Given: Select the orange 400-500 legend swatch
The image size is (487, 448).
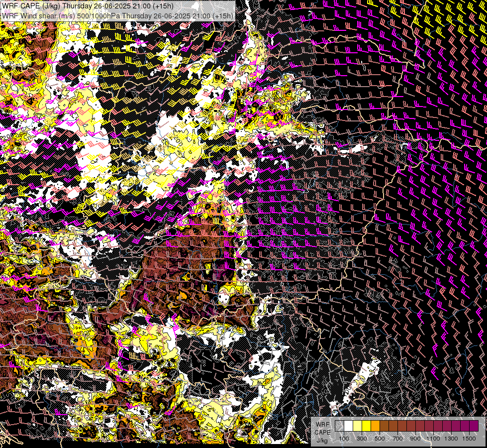Looking at the screenshot, I should click(375, 426).
